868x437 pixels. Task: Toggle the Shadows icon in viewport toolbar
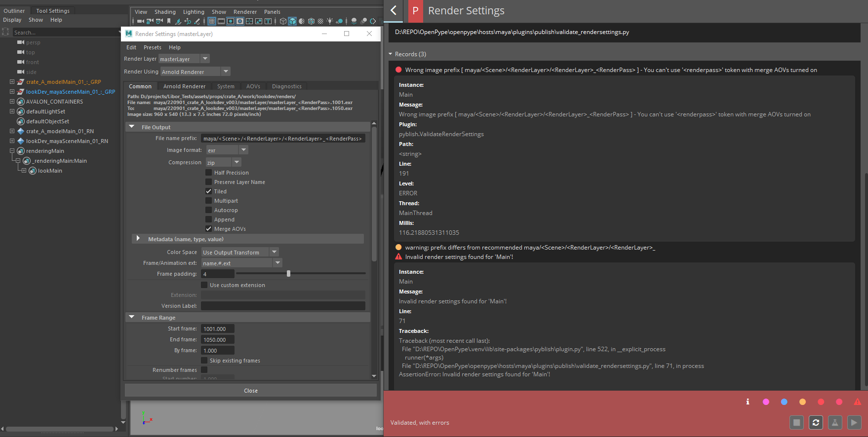click(339, 21)
